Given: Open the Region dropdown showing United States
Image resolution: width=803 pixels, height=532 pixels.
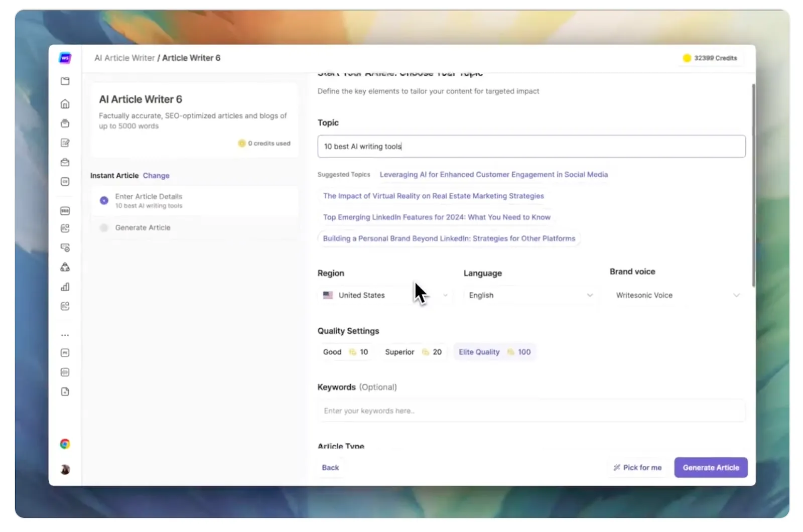Looking at the screenshot, I should coord(385,296).
